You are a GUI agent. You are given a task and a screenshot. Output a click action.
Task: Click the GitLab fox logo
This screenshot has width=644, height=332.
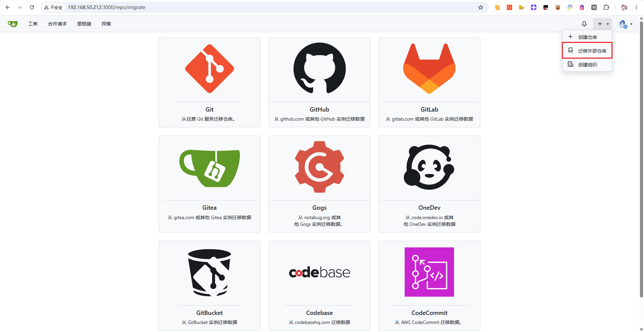point(429,69)
